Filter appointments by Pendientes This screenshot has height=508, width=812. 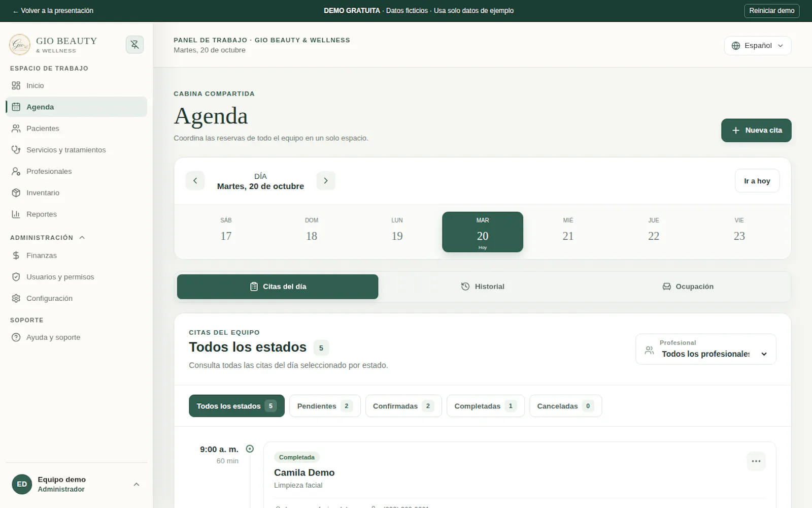click(x=325, y=406)
